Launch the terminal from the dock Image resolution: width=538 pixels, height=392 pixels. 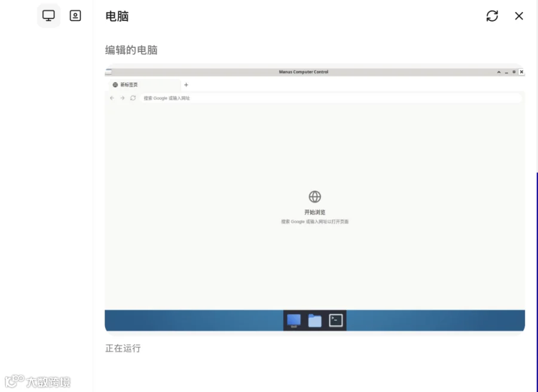click(x=335, y=320)
